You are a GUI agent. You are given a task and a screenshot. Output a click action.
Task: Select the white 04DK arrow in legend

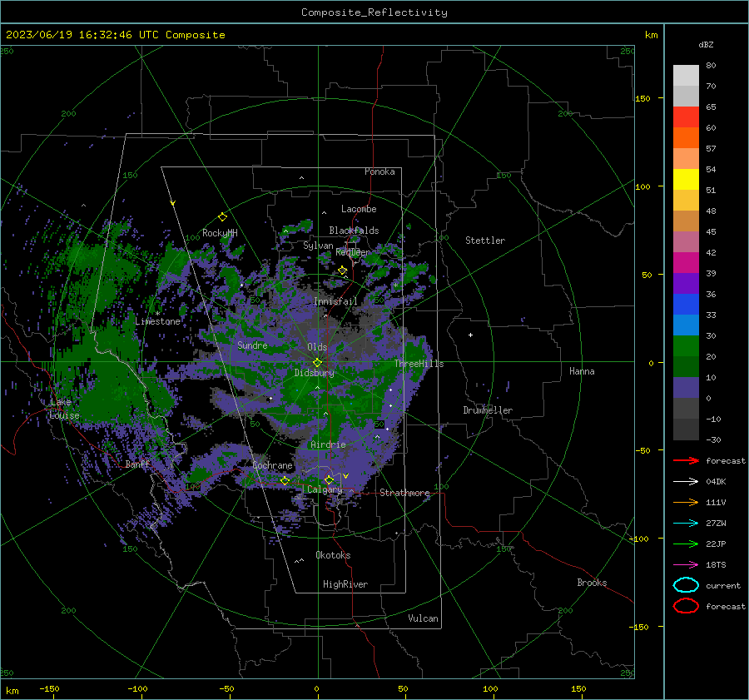point(686,481)
